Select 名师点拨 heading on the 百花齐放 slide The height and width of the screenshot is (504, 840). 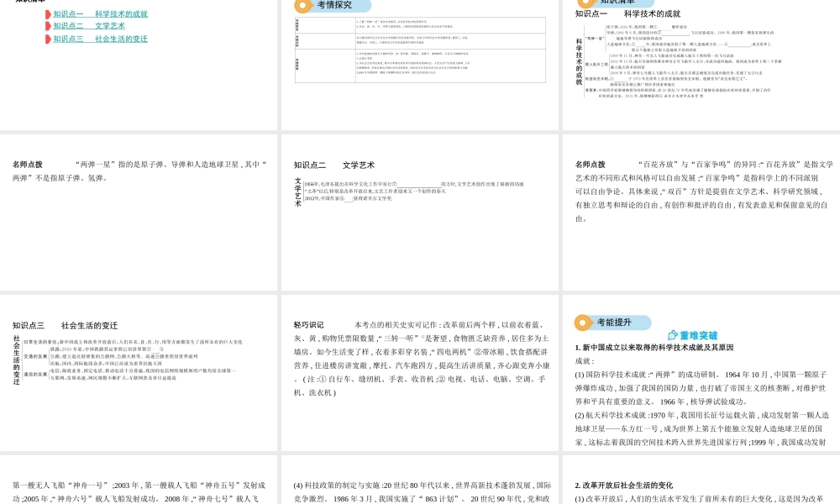tap(591, 165)
